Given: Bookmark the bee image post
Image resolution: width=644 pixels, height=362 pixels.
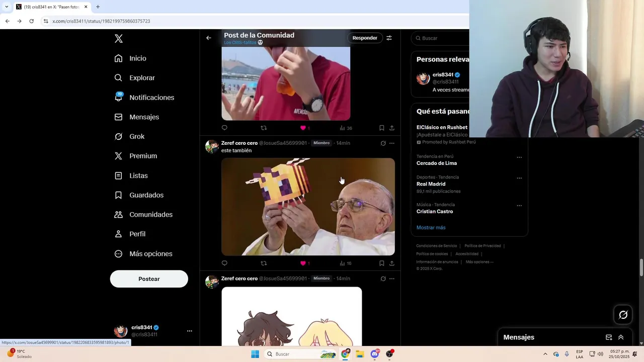Looking at the screenshot, I should 382,263.
